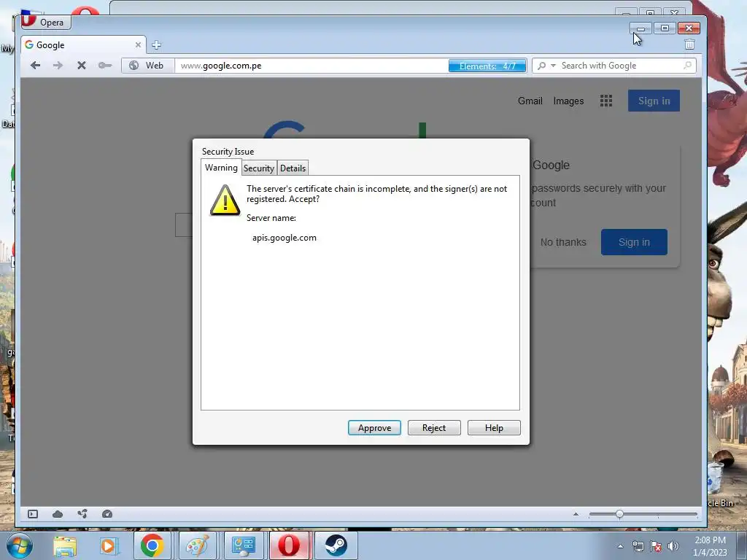Open Steam from the taskbar
The image size is (747, 560).
[336, 545]
